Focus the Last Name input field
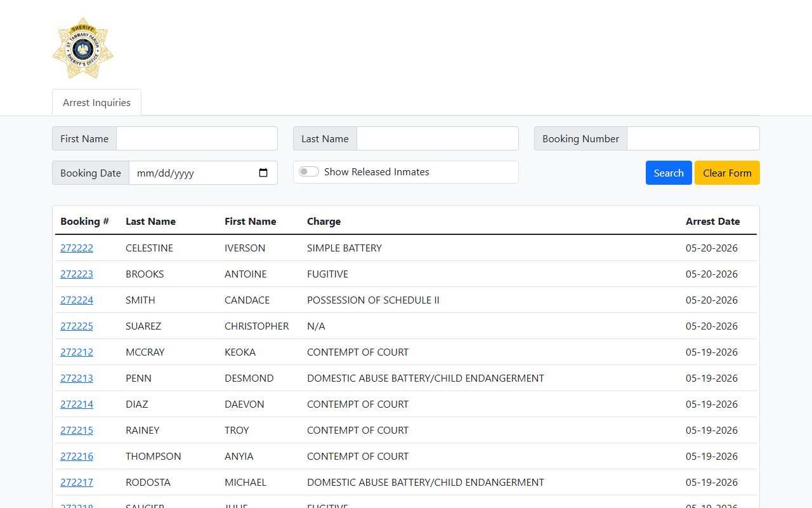The height and width of the screenshot is (508, 812). [437, 138]
